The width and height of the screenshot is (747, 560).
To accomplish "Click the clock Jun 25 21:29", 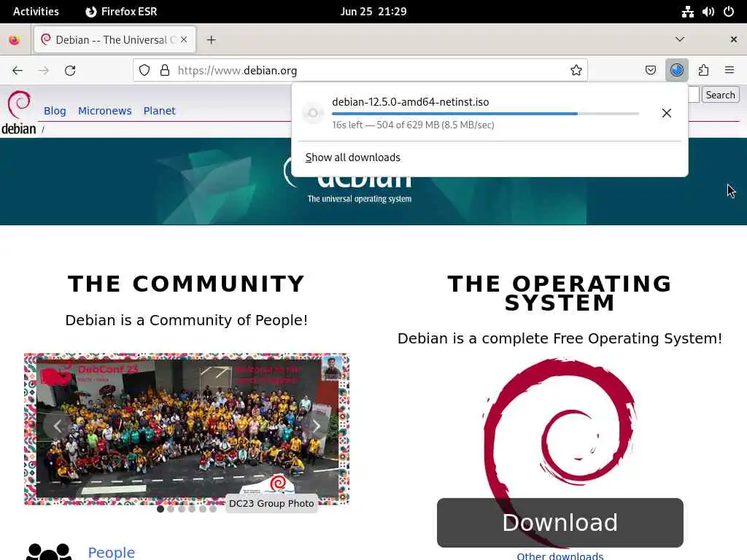I will click(373, 12).
